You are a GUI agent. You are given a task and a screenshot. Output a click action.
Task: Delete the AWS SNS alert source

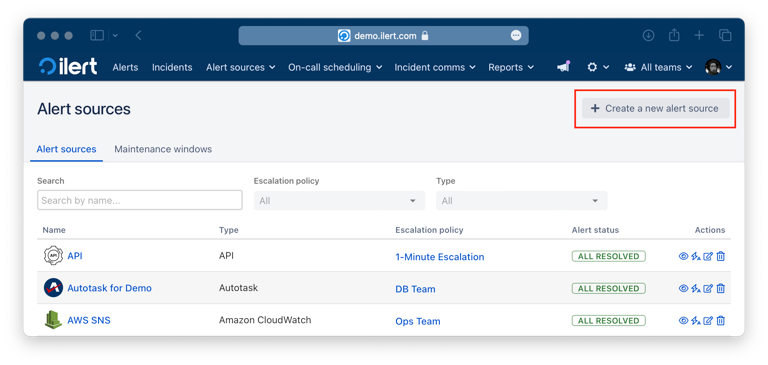(720, 321)
